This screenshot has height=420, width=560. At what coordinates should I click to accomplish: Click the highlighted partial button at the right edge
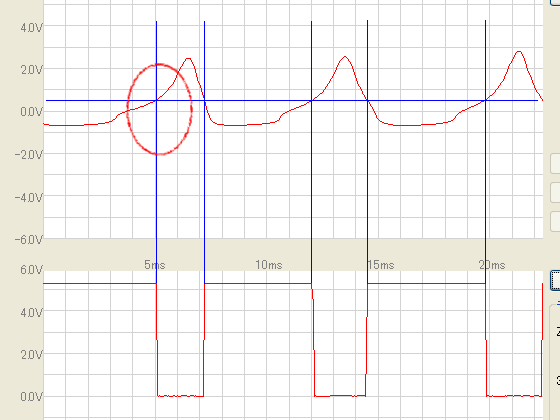point(555,281)
